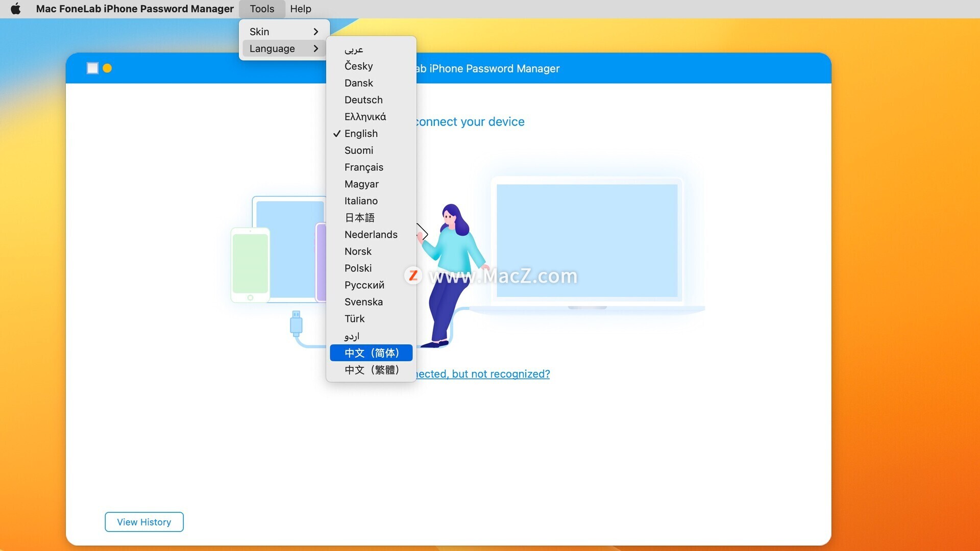Screen dimensions: 980x551
Task: Select Nederlands language
Action: [x=371, y=234]
